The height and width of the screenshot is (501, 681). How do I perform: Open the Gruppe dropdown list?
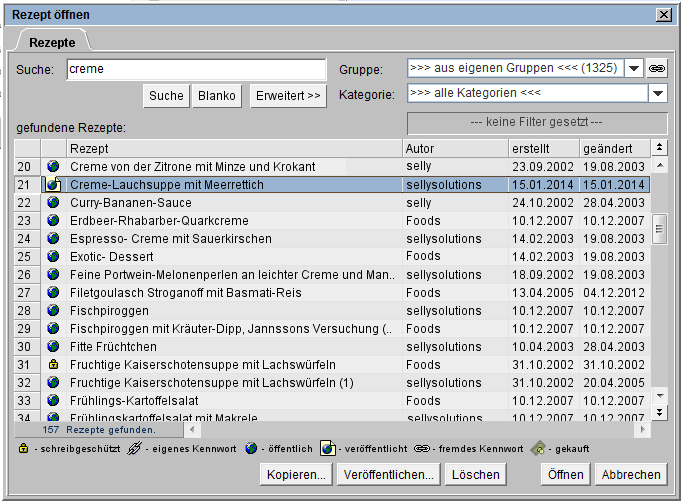click(634, 69)
